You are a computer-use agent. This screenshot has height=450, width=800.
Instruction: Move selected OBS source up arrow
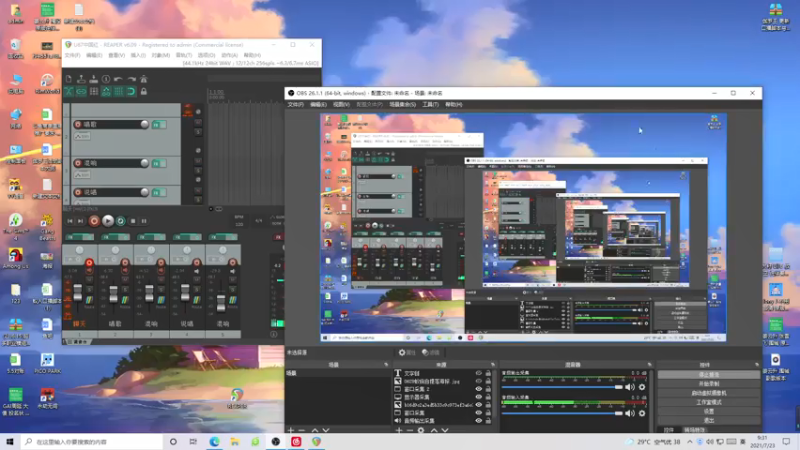coord(434,431)
